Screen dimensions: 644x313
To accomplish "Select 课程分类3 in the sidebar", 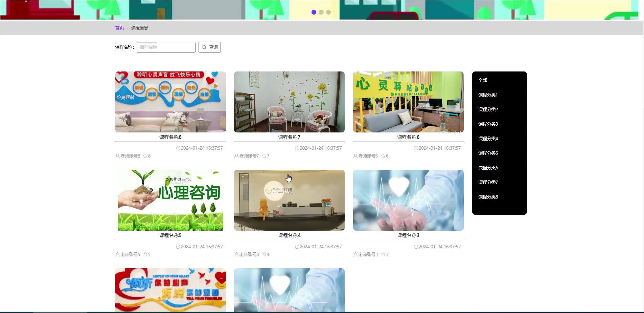I will click(x=488, y=124).
